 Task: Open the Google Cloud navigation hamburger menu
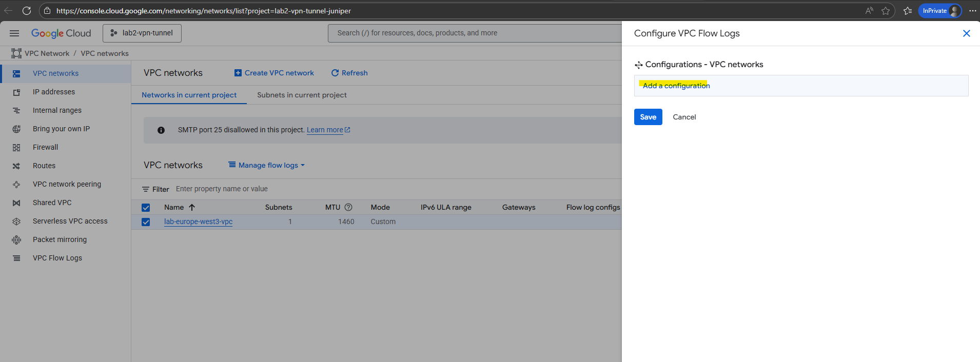coord(14,33)
